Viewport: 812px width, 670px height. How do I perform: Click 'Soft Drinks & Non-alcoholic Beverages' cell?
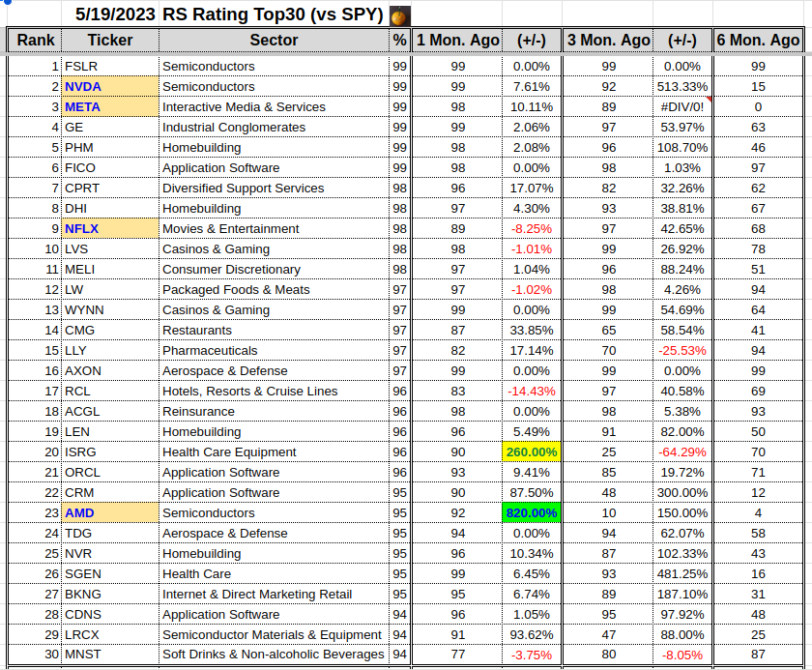(274, 655)
